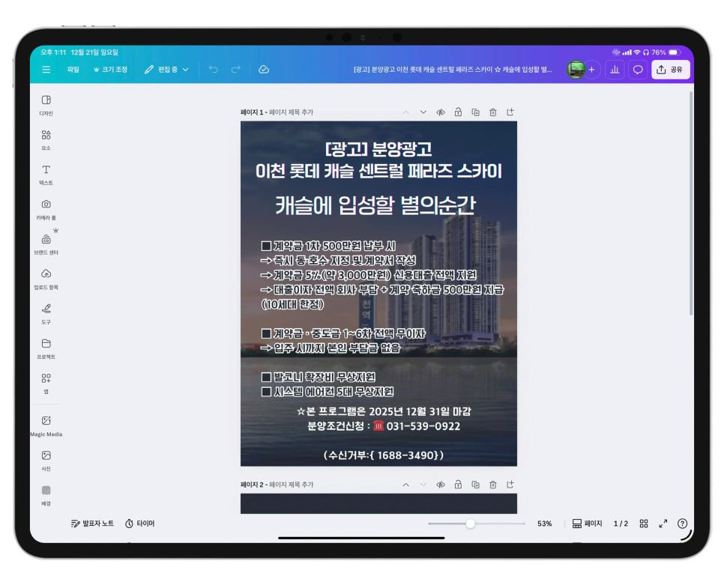Viewport: 724px width, 588px height.
Task: Open the 53% zoom level menu
Action: coord(544,524)
